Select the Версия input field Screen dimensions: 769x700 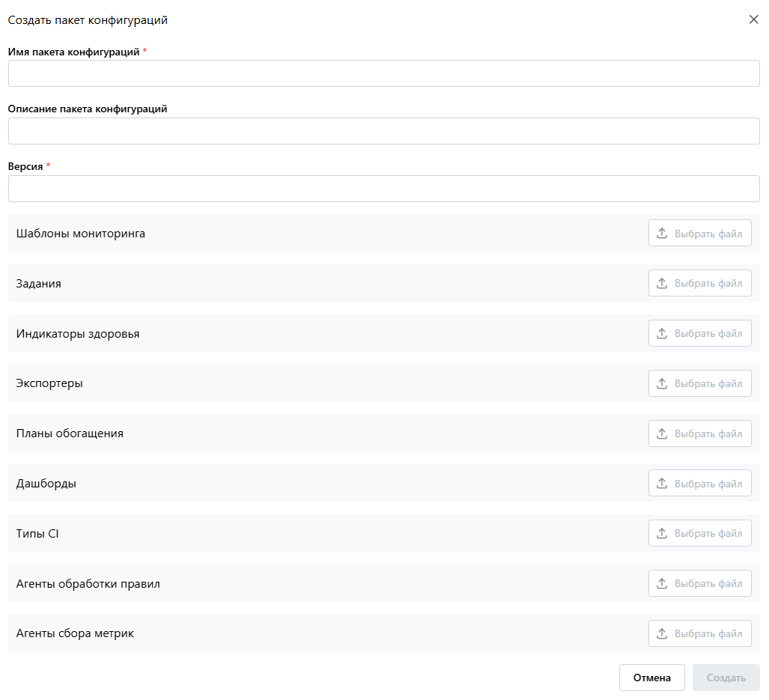[383, 189]
